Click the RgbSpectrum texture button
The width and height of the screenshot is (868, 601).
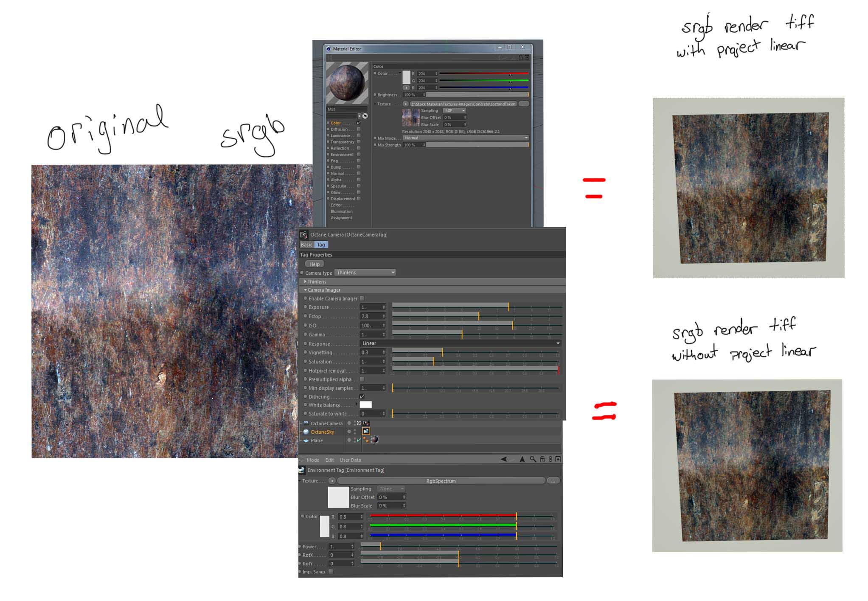click(441, 481)
